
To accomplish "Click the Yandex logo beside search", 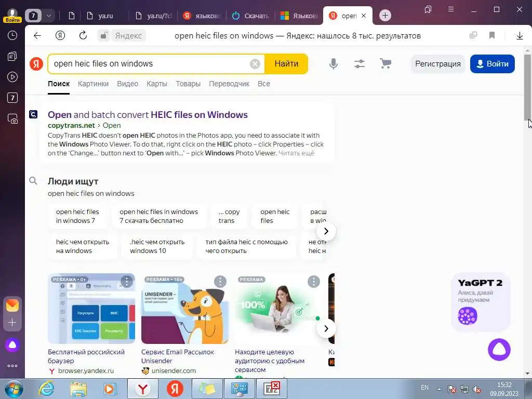I will [x=36, y=64].
